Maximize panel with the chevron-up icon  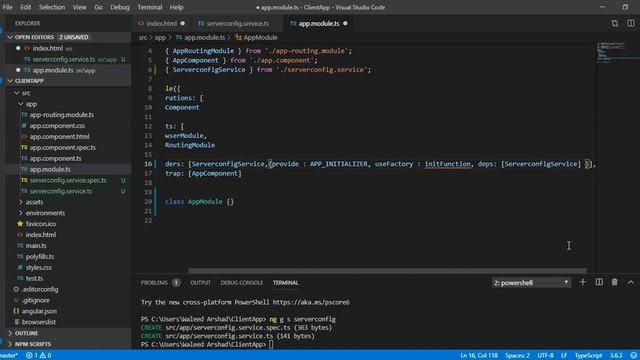631,282
